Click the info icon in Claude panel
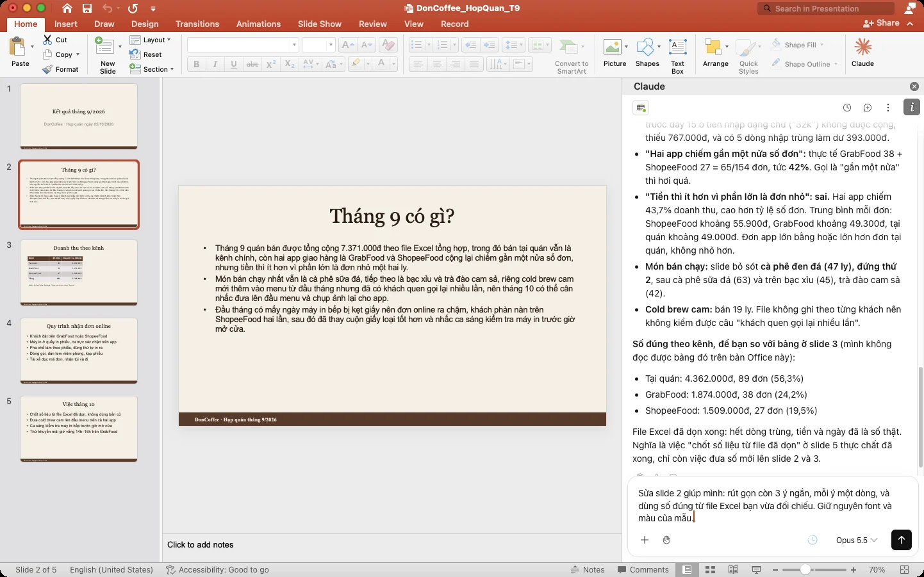 tap(912, 107)
